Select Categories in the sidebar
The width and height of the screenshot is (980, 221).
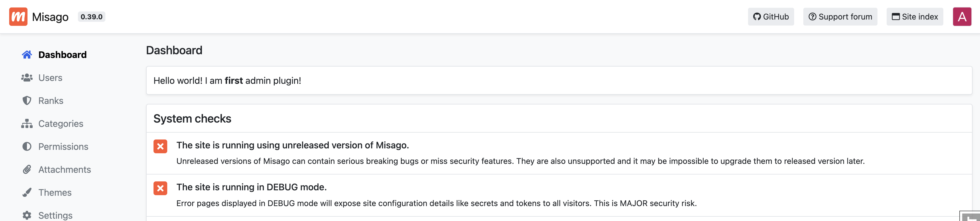click(x=61, y=123)
